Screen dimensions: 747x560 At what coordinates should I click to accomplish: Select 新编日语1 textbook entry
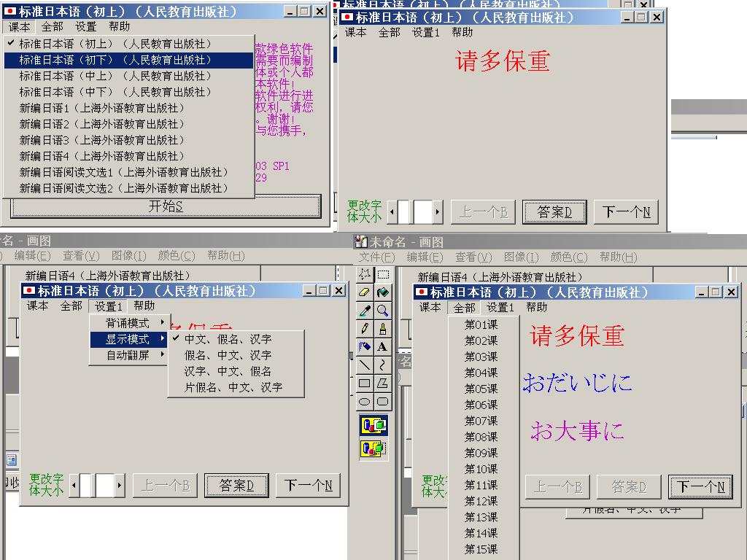[x=128, y=108]
